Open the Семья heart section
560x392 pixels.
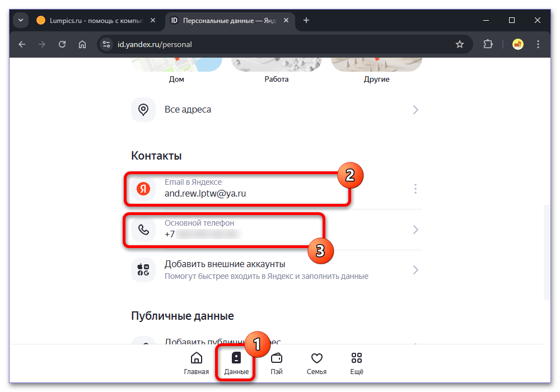tap(317, 363)
